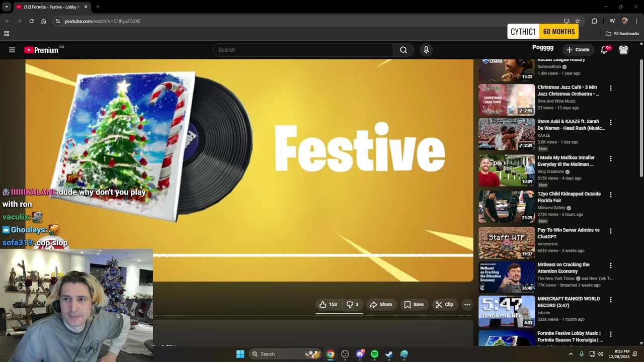Open options for 12yo Child Kidnapped video
Viewport: 644px width, 362px height.
pos(611,195)
